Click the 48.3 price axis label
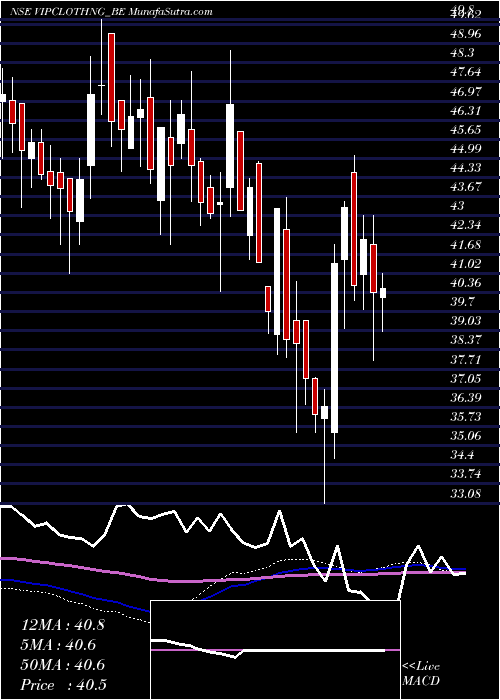The width and height of the screenshot is (500, 700). (462, 53)
